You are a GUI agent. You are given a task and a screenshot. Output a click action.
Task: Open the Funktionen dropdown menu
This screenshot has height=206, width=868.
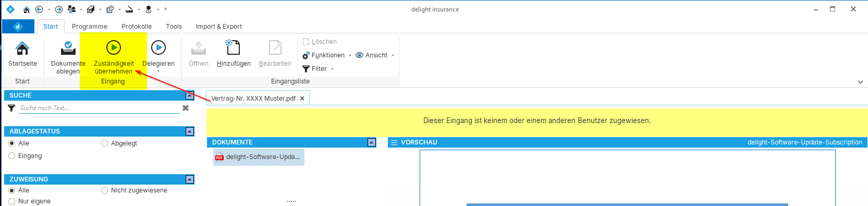click(327, 55)
